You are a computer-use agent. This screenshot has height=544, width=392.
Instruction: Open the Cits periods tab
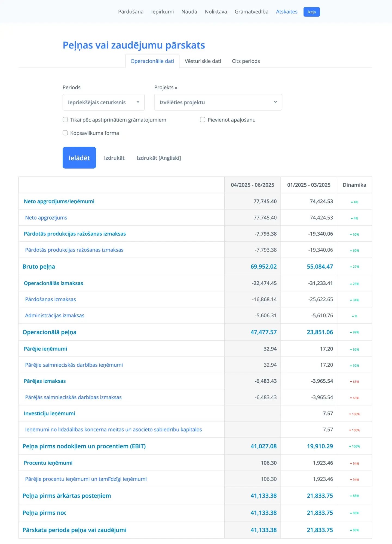(x=246, y=61)
